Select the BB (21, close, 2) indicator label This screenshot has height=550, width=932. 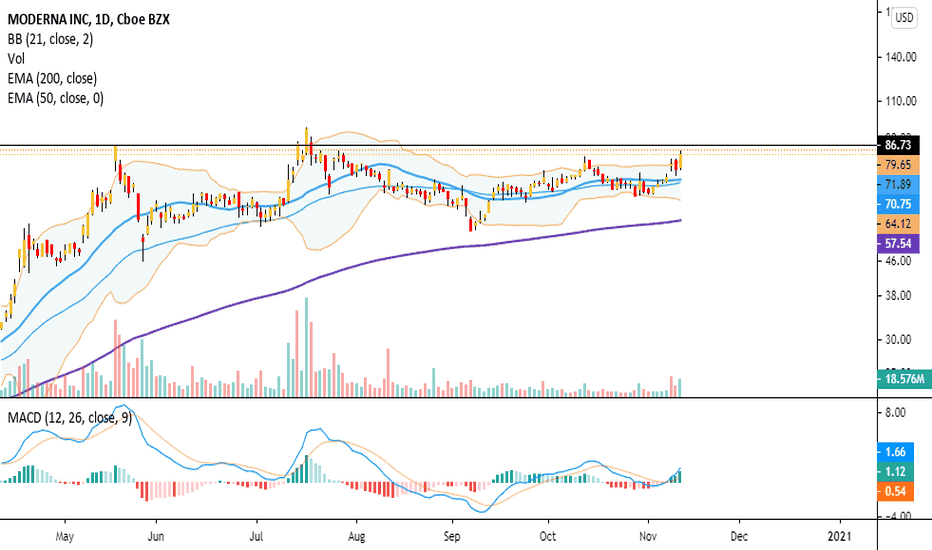click(x=51, y=39)
